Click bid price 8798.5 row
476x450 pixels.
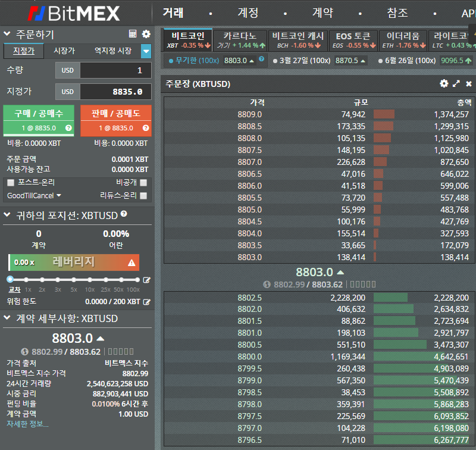pyautogui.click(x=318, y=392)
